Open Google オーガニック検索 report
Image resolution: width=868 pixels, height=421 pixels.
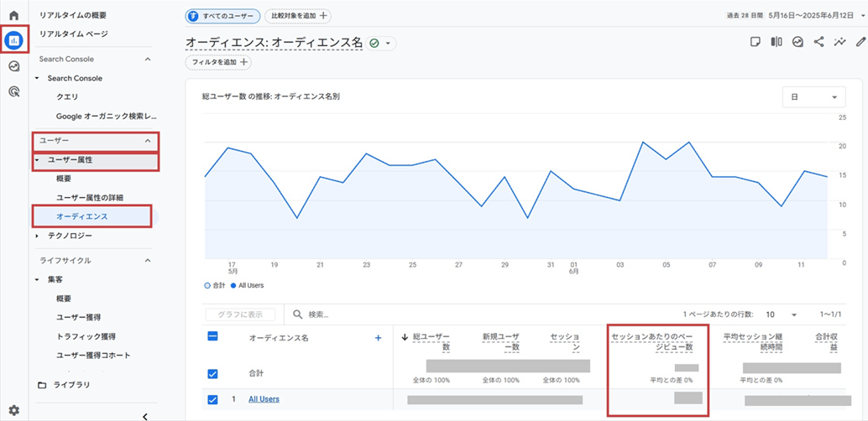coord(107,117)
